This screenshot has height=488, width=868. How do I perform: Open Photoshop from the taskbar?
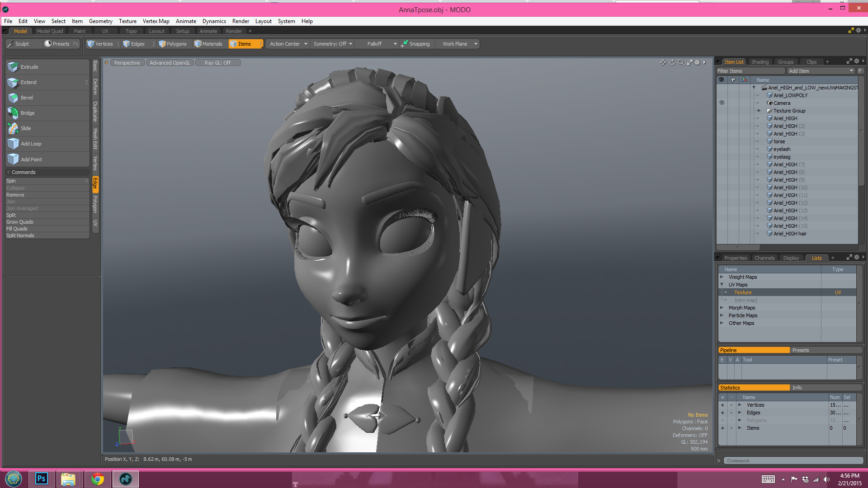tap(41, 479)
